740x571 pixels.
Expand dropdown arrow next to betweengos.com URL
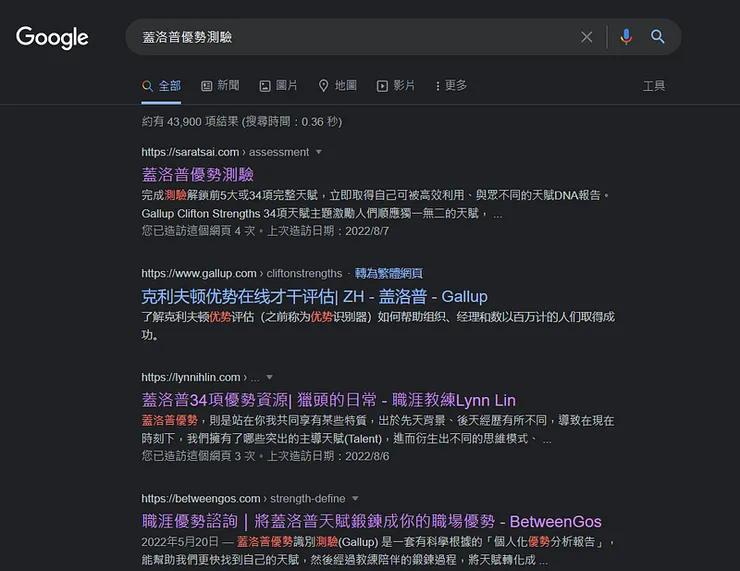355,498
